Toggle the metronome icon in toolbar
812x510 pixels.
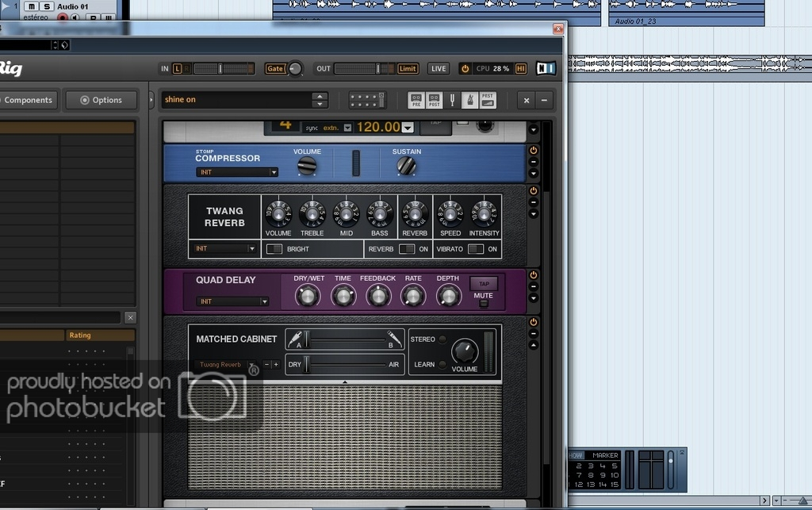(x=469, y=100)
